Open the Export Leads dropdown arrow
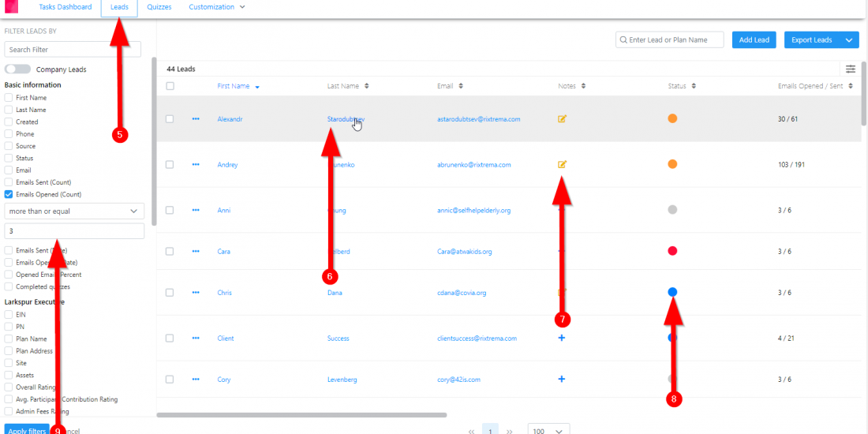868x434 pixels. 849,40
